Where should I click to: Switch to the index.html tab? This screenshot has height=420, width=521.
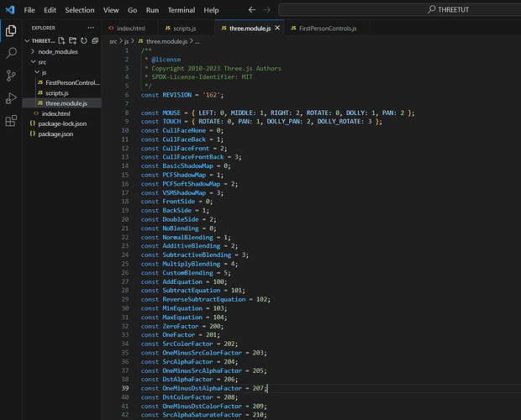[132, 29]
